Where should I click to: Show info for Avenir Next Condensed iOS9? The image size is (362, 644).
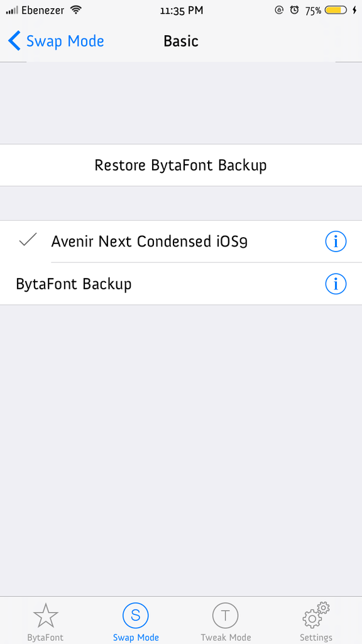point(336,241)
